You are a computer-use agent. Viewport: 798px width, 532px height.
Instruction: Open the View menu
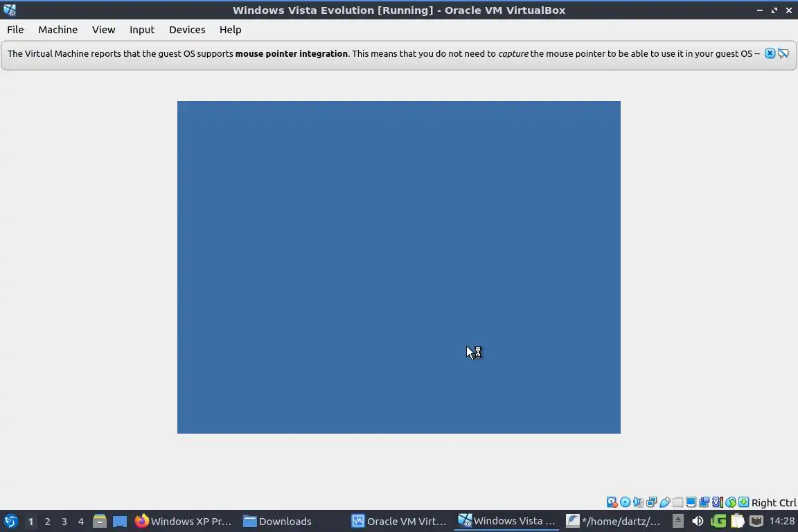click(x=103, y=30)
